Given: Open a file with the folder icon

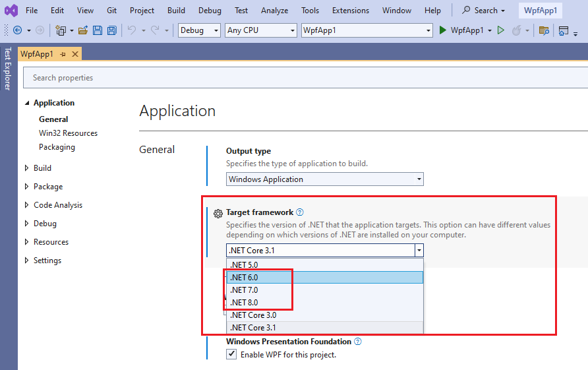Looking at the screenshot, I should pyautogui.click(x=83, y=30).
